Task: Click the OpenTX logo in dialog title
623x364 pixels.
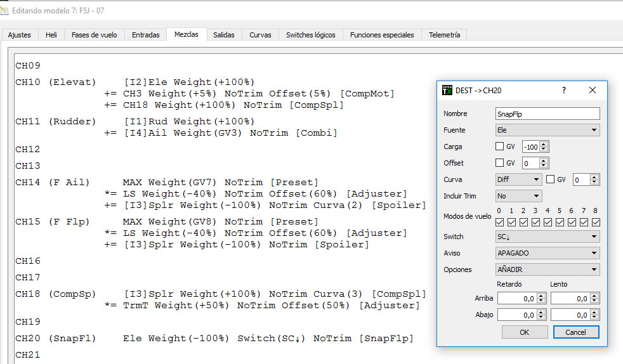Action: click(447, 90)
